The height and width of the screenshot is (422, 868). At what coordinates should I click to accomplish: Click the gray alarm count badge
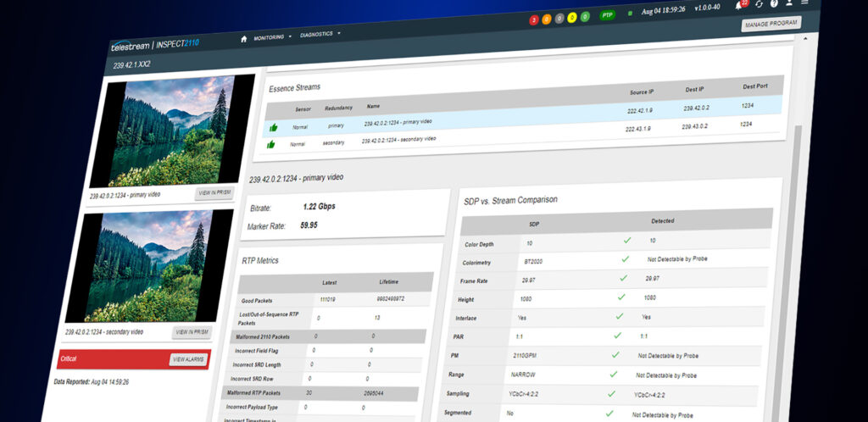[x=559, y=19]
